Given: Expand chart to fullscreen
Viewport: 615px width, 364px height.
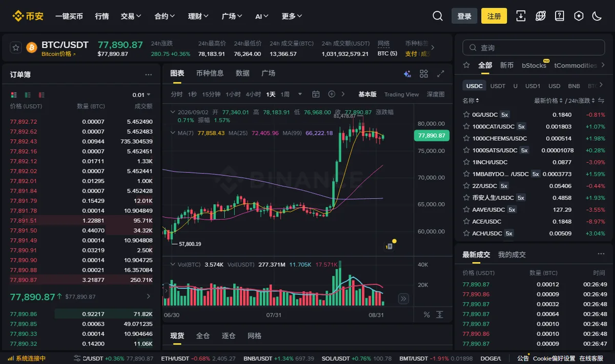Looking at the screenshot, I should [x=440, y=74].
